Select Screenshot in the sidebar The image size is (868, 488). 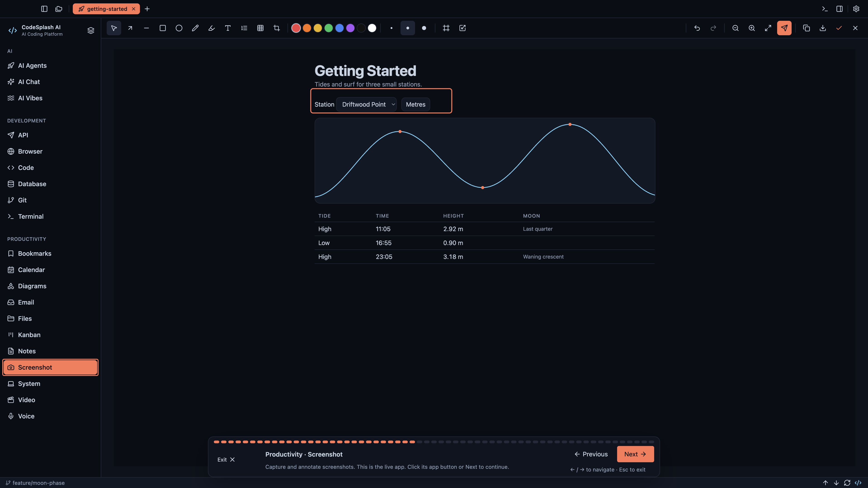point(51,367)
